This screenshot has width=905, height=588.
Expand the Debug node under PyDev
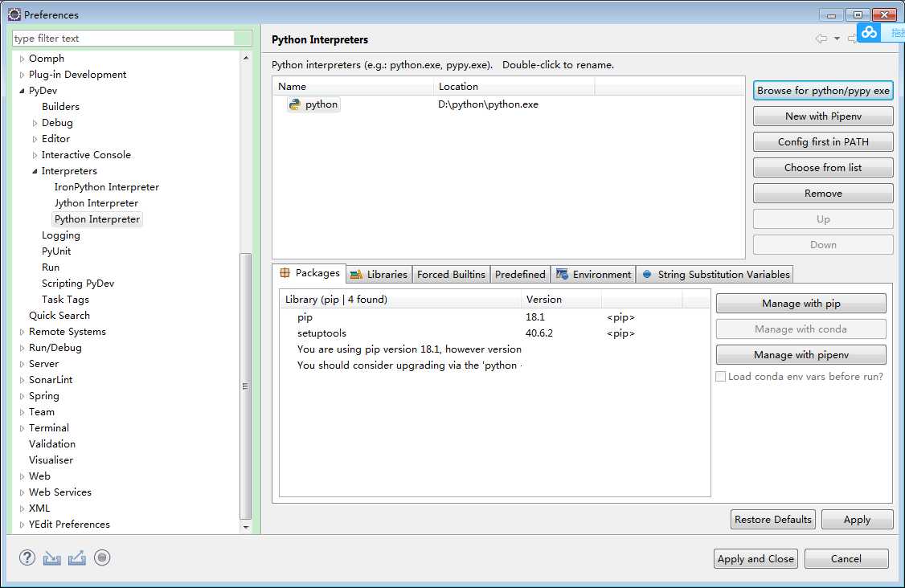35,123
